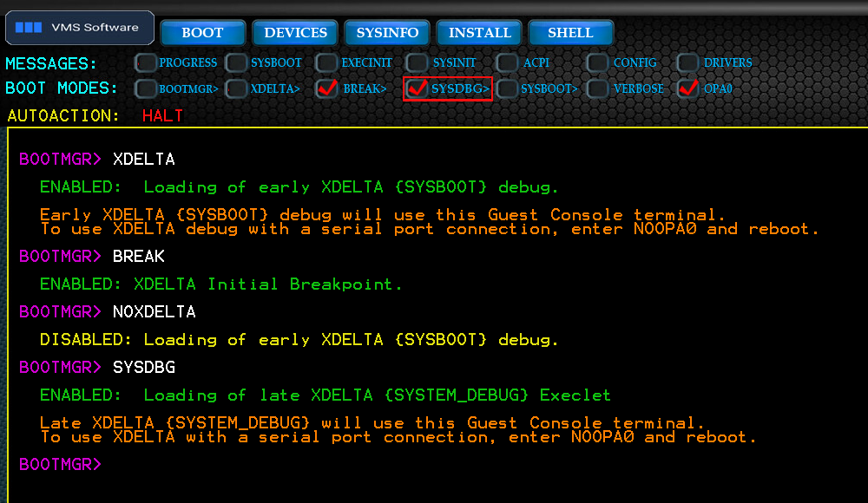Click the VMS Software logo button

click(x=80, y=28)
